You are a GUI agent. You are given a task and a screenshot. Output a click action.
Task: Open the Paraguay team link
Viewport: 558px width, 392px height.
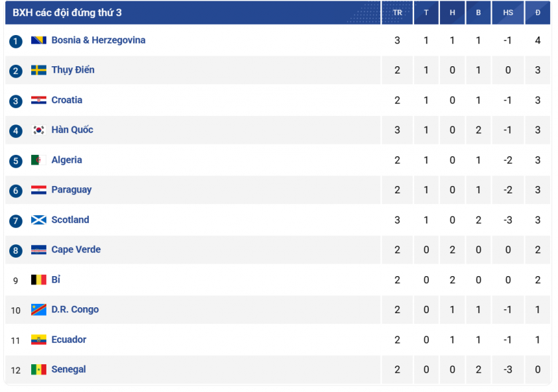pos(72,190)
